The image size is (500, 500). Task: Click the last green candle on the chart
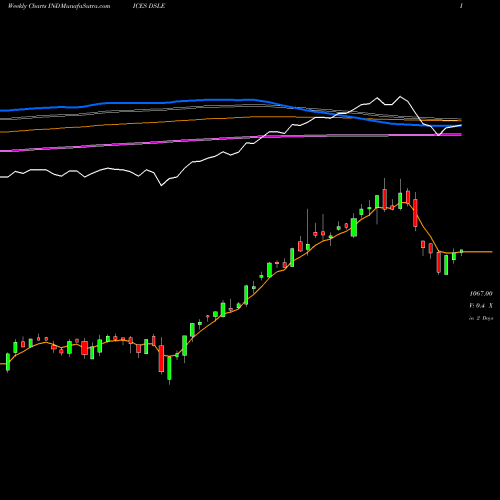462,252
